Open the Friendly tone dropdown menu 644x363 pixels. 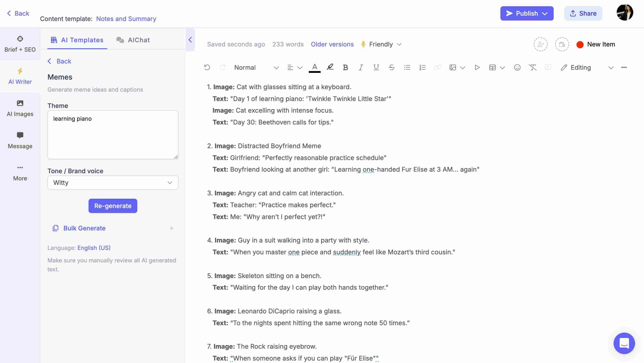coord(381,44)
